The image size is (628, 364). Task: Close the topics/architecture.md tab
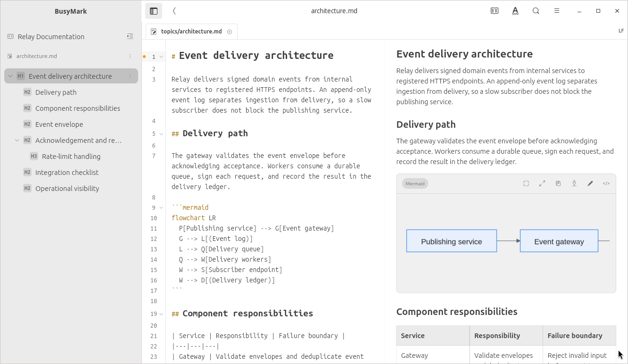(230, 32)
